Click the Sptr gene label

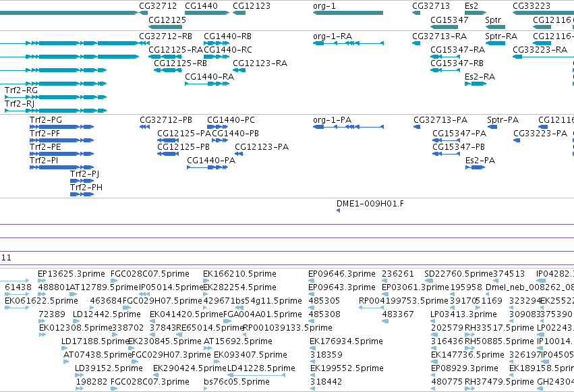click(x=493, y=20)
